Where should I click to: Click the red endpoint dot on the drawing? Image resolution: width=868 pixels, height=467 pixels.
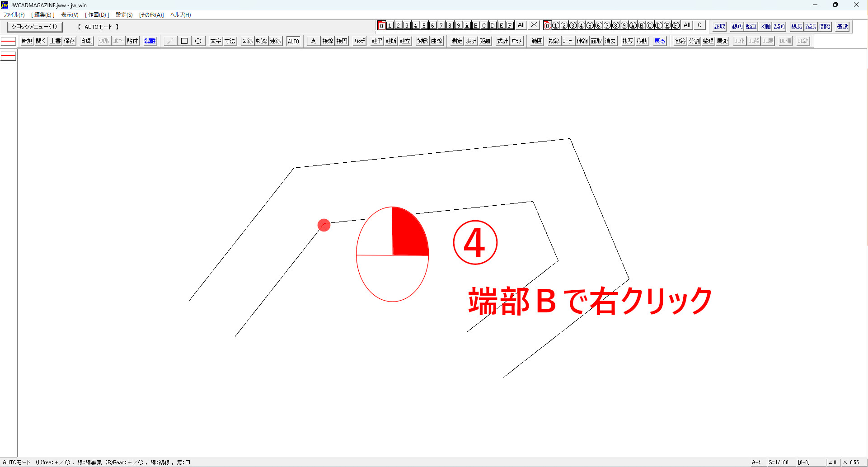pyautogui.click(x=324, y=225)
